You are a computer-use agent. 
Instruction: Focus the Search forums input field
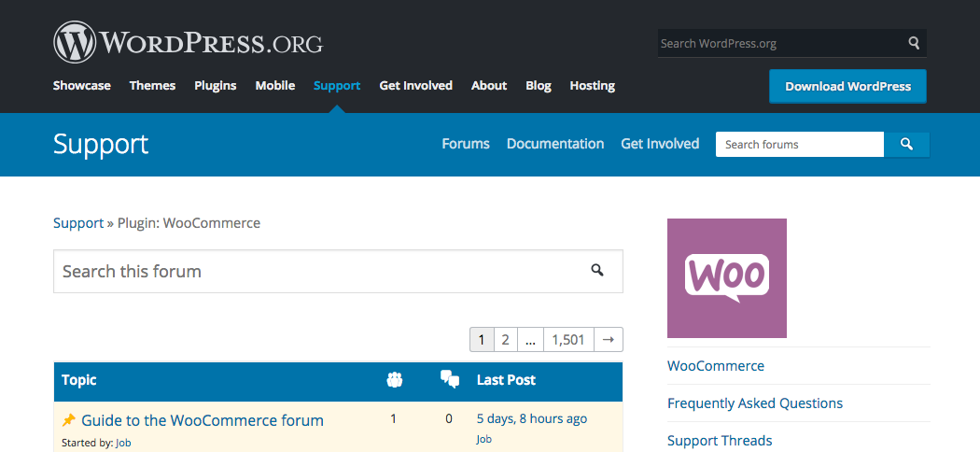point(800,145)
